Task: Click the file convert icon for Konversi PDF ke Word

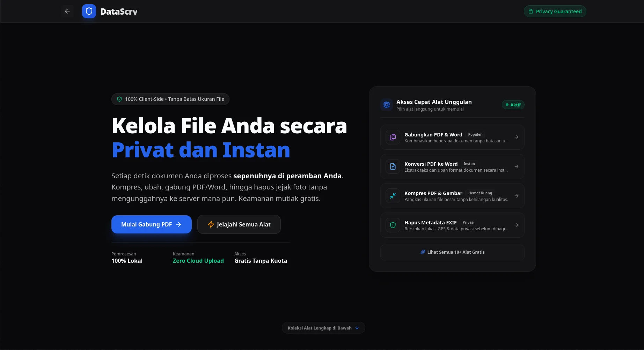Action: pyautogui.click(x=393, y=166)
